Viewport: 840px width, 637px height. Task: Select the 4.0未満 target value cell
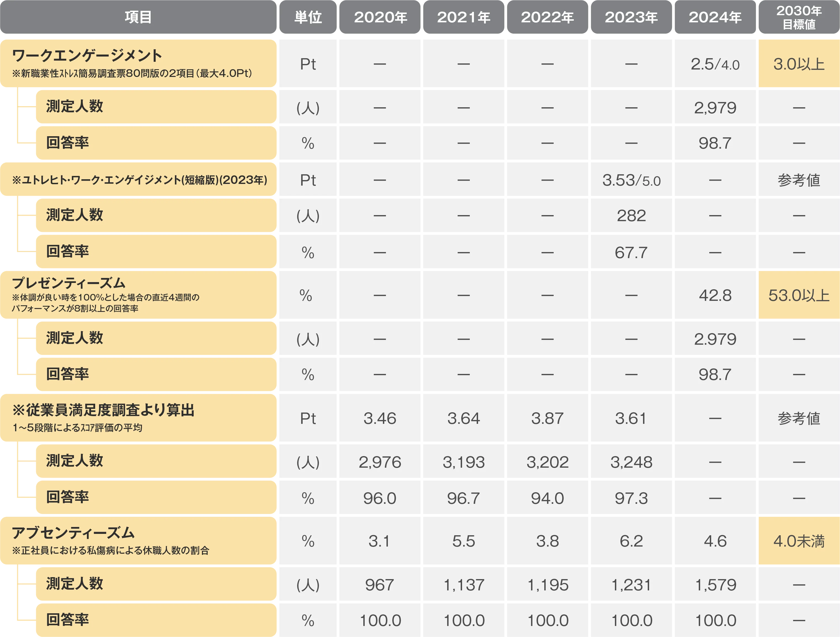click(798, 541)
